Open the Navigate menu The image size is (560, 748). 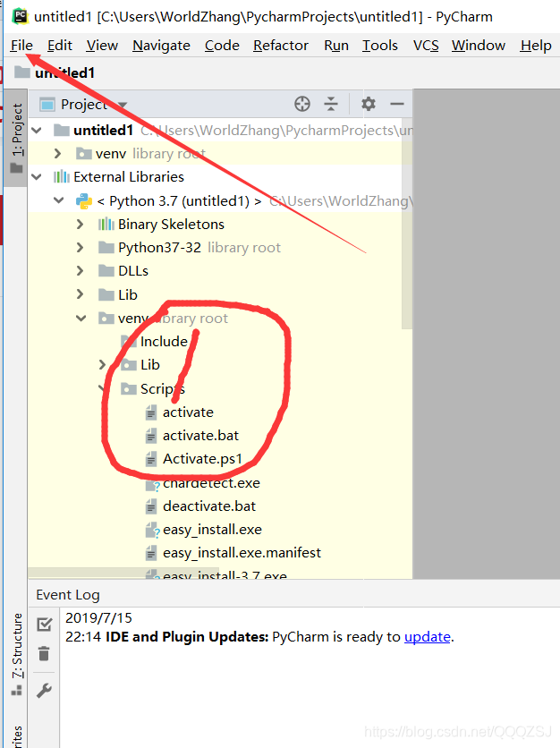click(161, 46)
